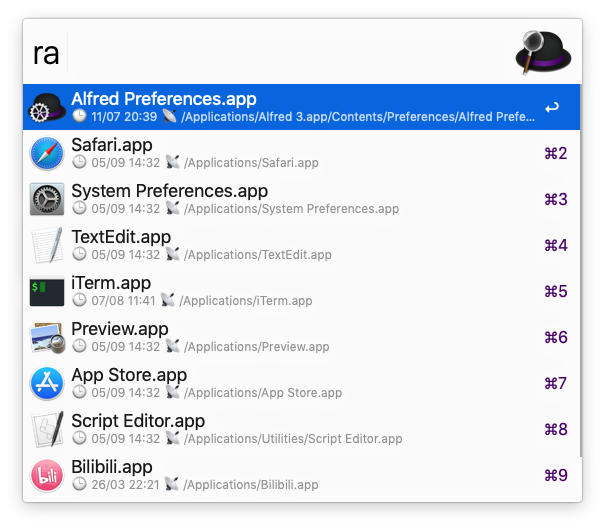
Task: Click the path /Applications/Utilities/Script Editor.app
Action: click(293, 438)
